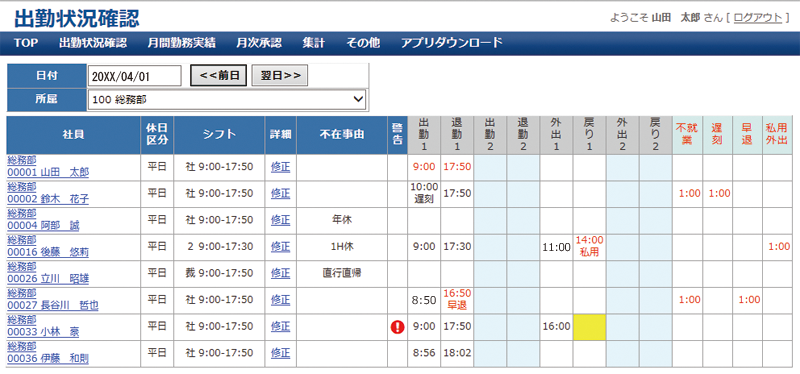
Task: Open the 所属 department dropdown
Action: tap(227, 99)
